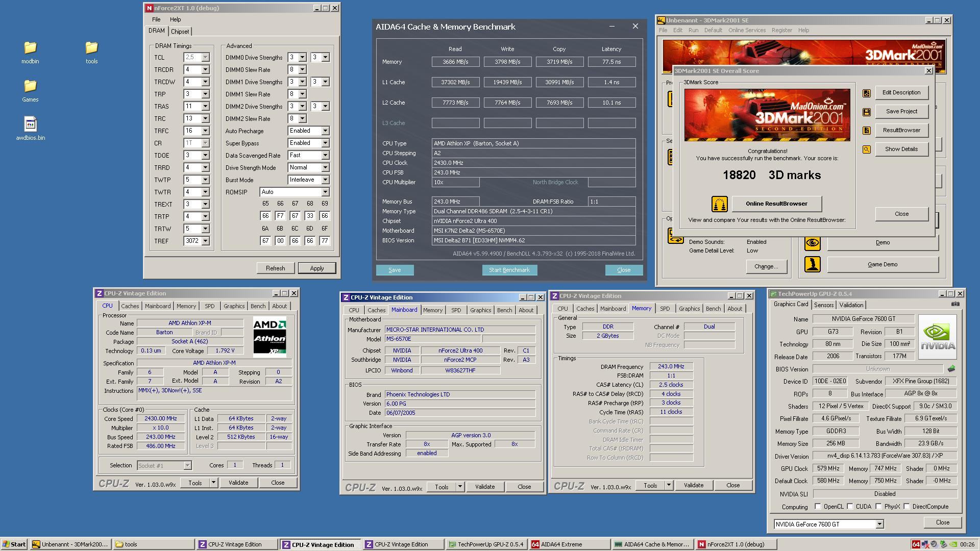Open the GPU selector dropdown in GPU-Z

tap(879, 524)
